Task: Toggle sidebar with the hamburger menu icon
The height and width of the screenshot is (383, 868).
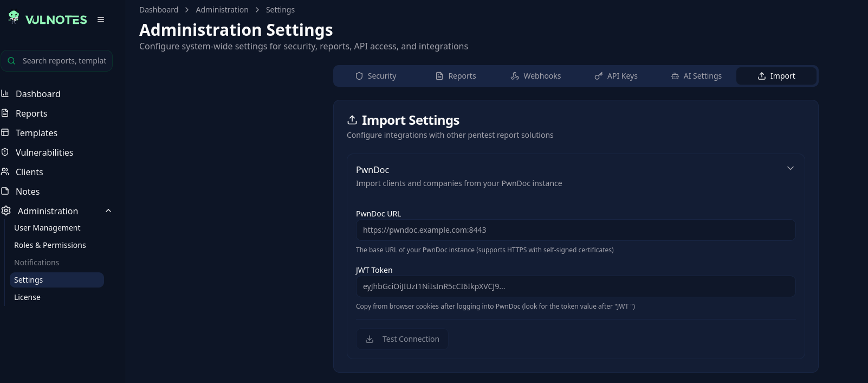Action: 101,20
